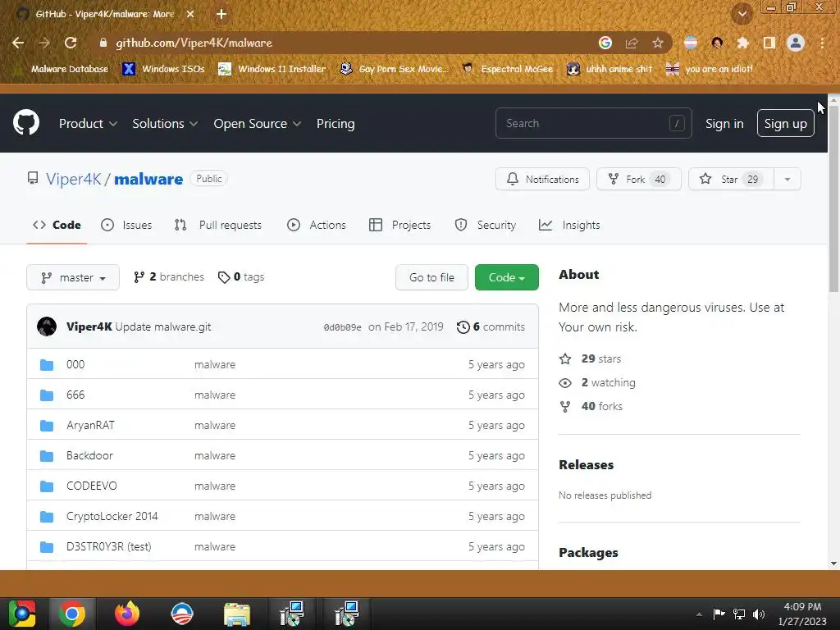Click the AryanRAT folder icon
Screen dimensions: 840x630
(x=47, y=426)
